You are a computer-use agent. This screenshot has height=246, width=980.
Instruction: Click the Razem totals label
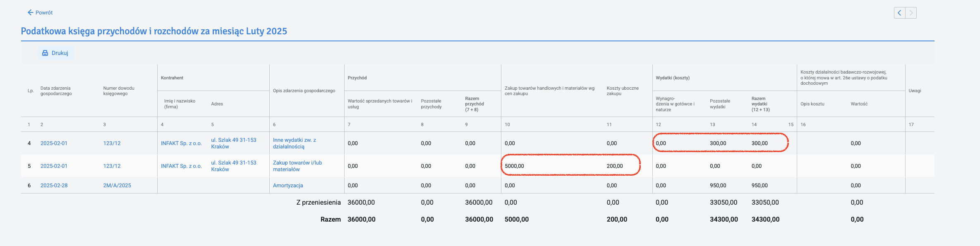(x=331, y=220)
